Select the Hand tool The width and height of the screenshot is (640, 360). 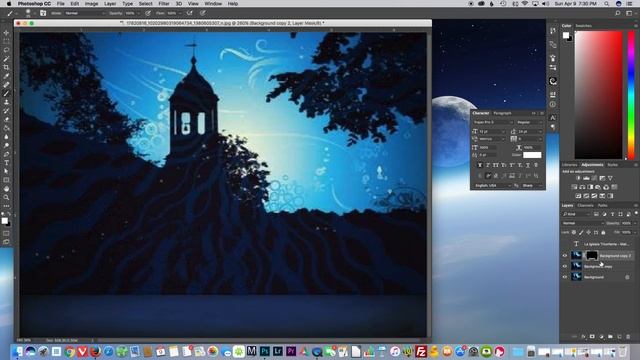[x=6, y=189]
